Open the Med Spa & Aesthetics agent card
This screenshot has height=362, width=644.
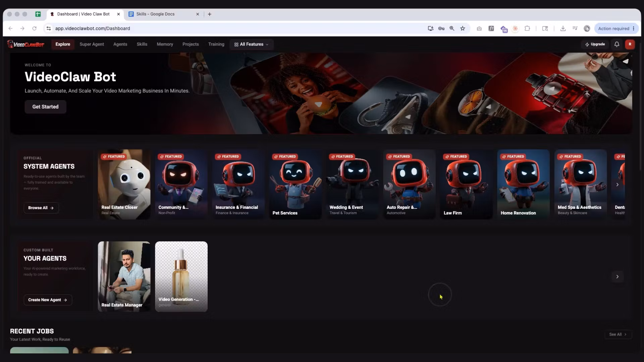click(580, 184)
